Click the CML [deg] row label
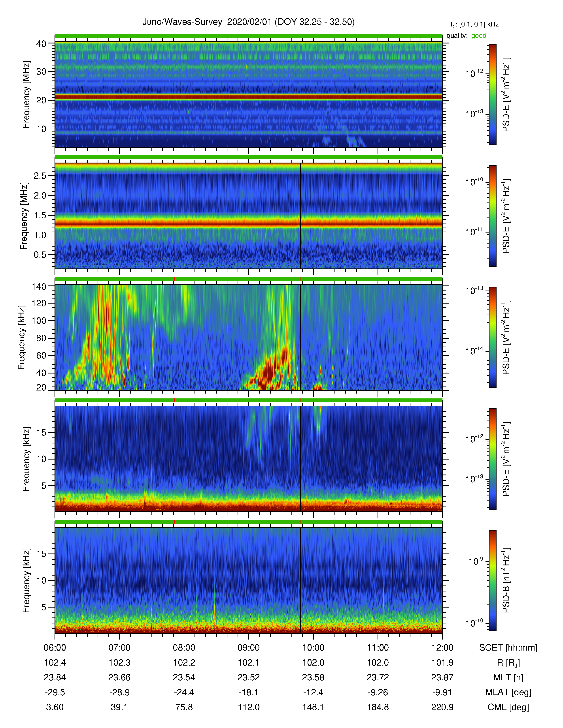The image size is (563, 728). click(508, 707)
